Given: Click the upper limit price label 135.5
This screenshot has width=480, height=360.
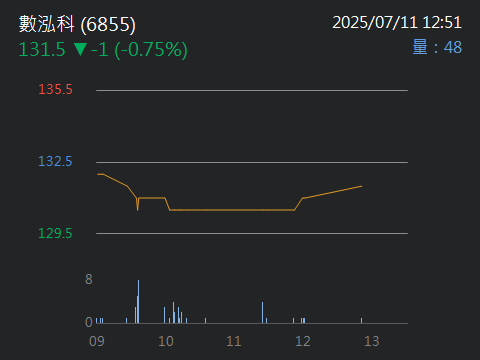Looking at the screenshot, I should tap(55, 89).
